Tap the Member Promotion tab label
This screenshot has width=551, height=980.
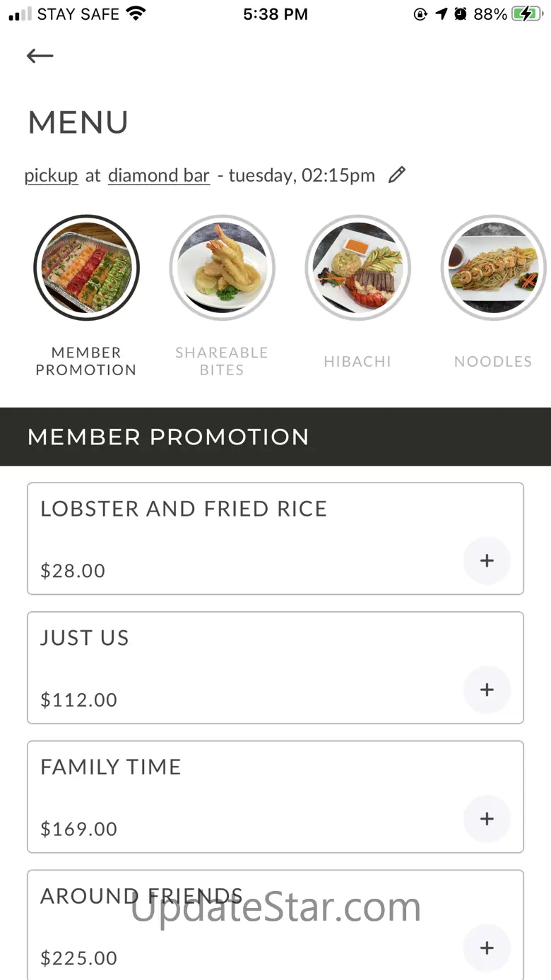click(x=86, y=361)
